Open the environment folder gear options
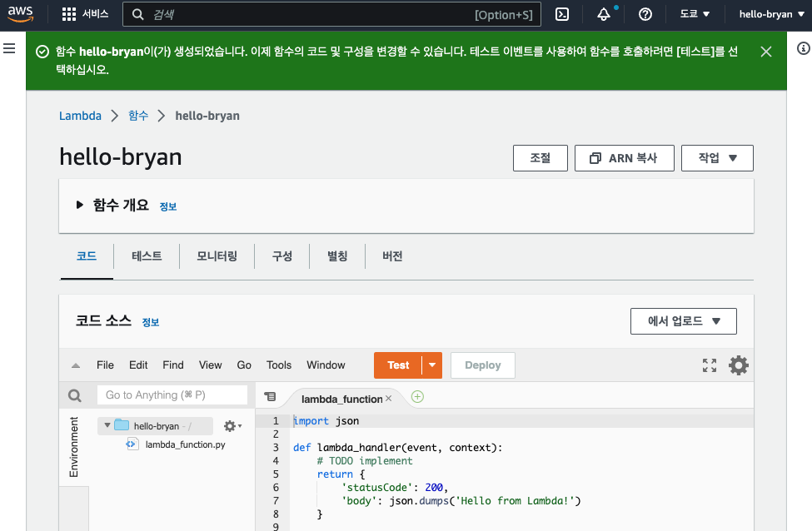Image resolution: width=812 pixels, height=531 pixels. [232, 426]
